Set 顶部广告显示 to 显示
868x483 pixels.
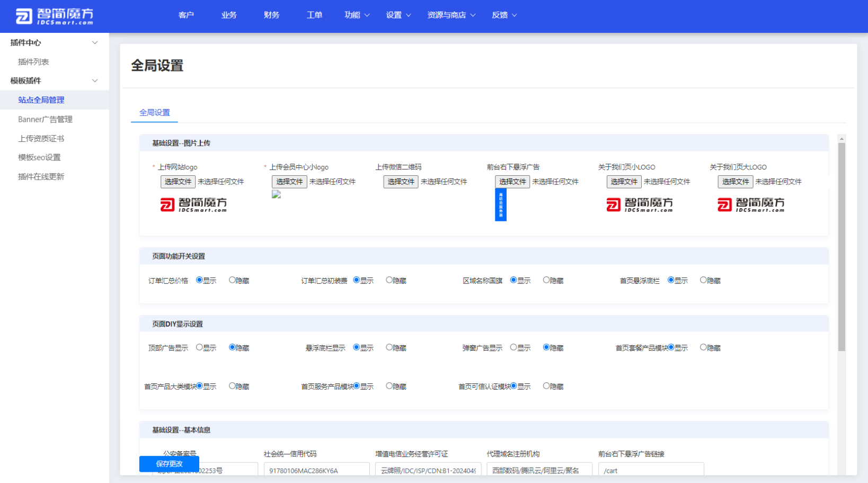pos(199,347)
